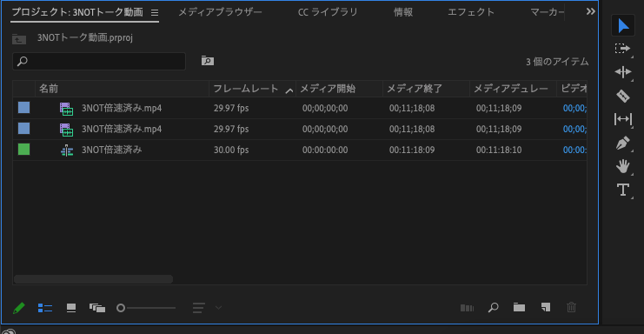
Task: Open the sort icons dropdown
Action: 208,308
